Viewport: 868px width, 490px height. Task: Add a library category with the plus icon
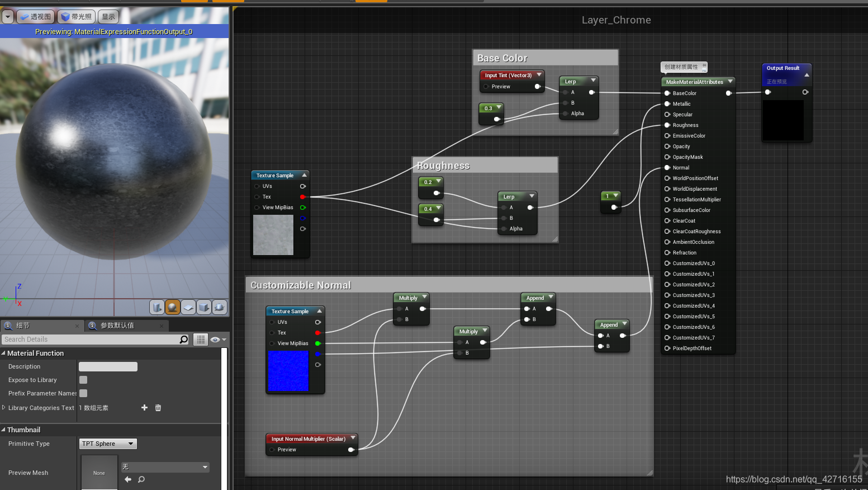click(144, 408)
